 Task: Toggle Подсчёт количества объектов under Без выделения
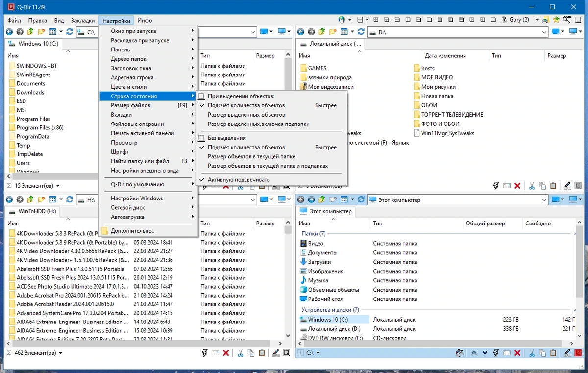[271, 147]
